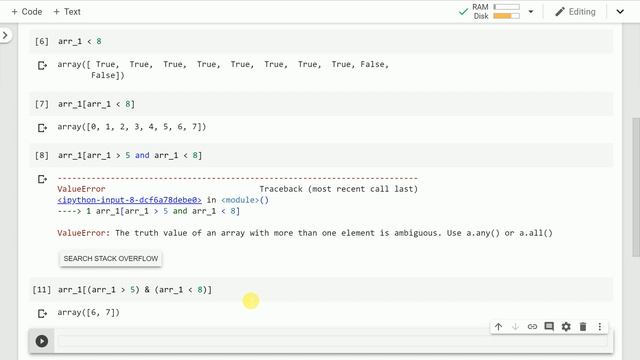
Task: Select cell 8 code with 'and' operator
Action: [x=130, y=156]
